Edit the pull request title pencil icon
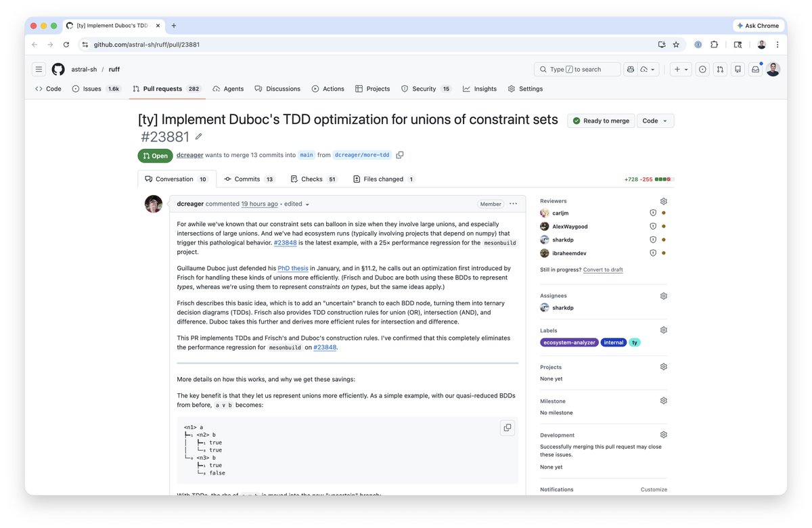Viewport: 812px width, 528px height. click(198, 137)
